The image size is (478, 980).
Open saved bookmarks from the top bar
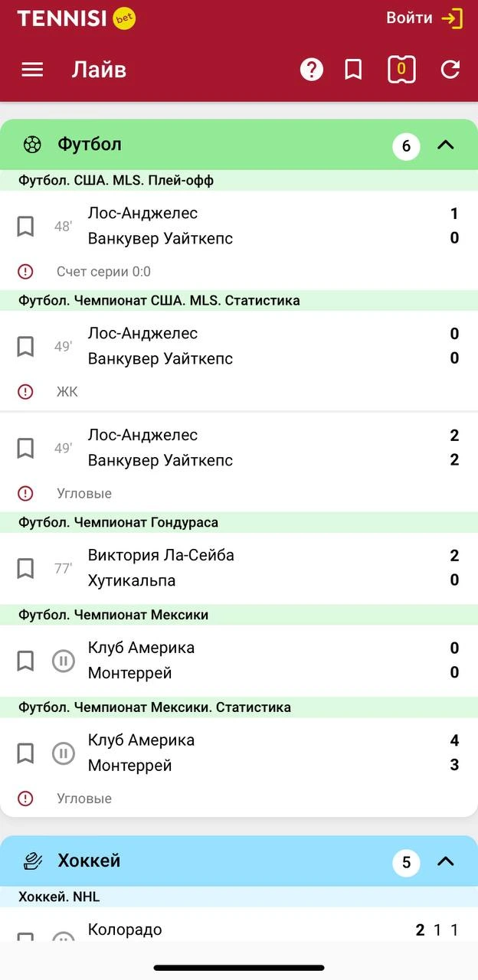352,69
